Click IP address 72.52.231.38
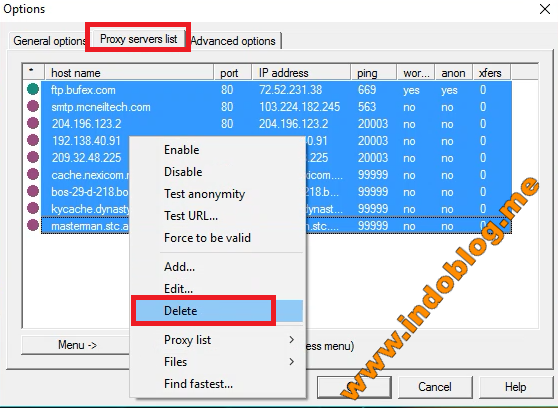Screen dimensions: 558x408 [290, 90]
